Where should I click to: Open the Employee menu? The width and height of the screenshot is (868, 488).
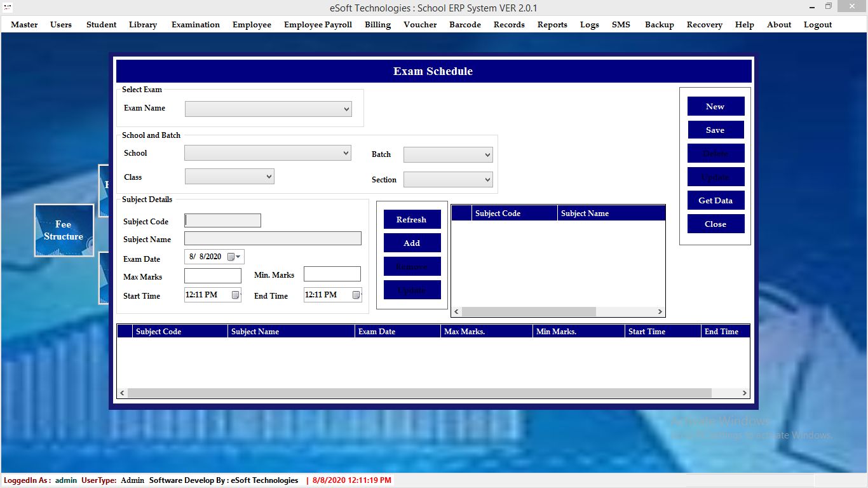[x=252, y=25]
